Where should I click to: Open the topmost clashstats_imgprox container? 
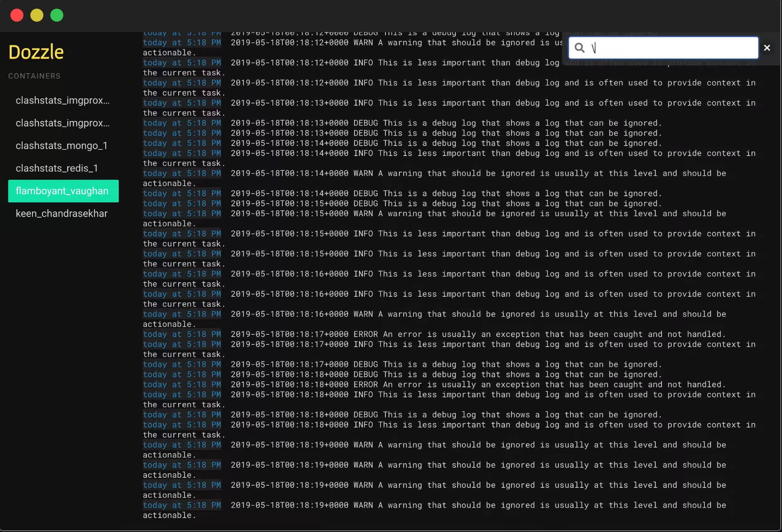[x=63, y=101]
